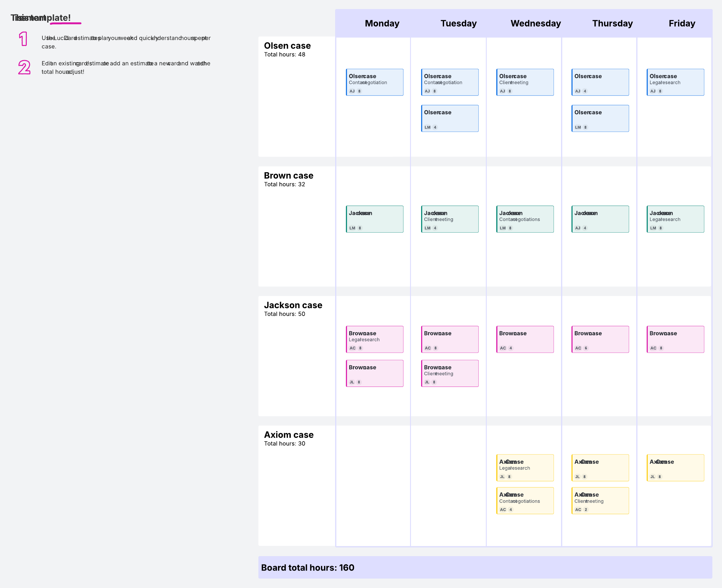Screen dimensions: 722x588
Task: Click the estimate badge 2 on Axiom Client meeting card
Action: (x=586, y=510)
